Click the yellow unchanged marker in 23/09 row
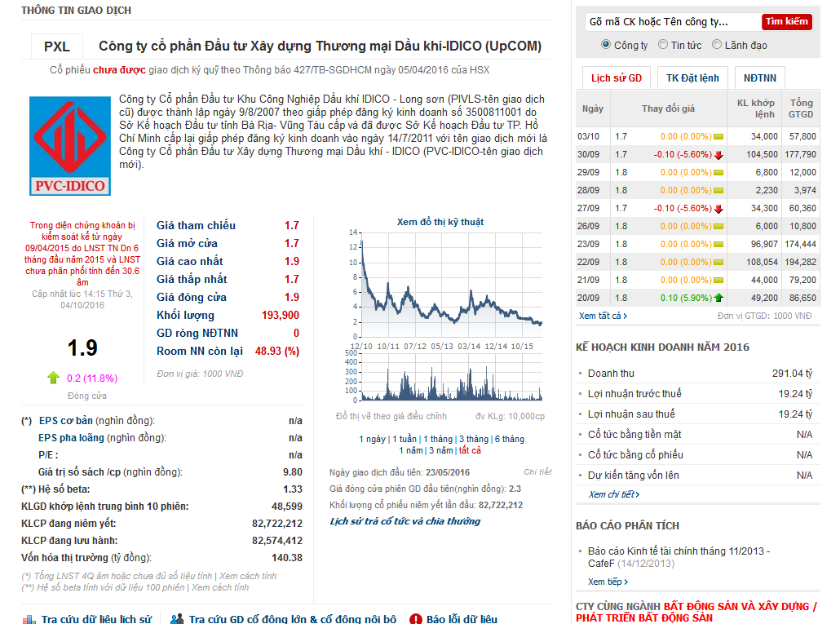The height and width of the screenshot is (624, 840). point(718,244)
